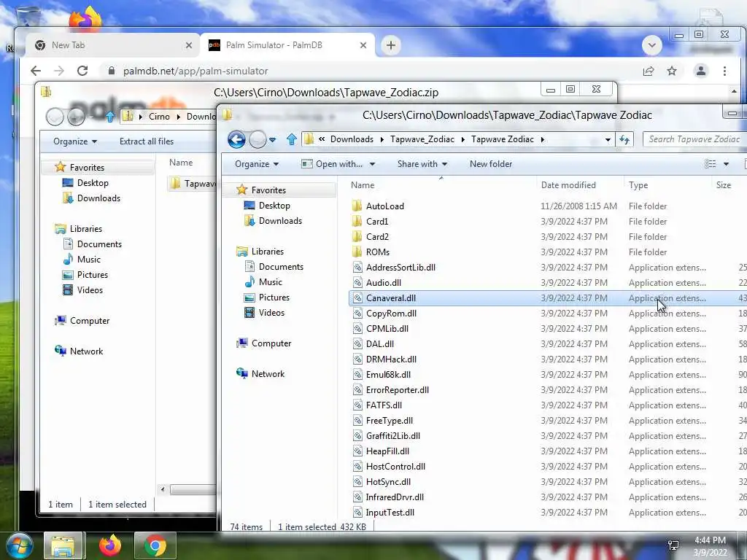Viewport: 747px width, 560px height.
Task: Click the zip window horizontal scrollbar left arrow
Action: click(x=163, y=489)
